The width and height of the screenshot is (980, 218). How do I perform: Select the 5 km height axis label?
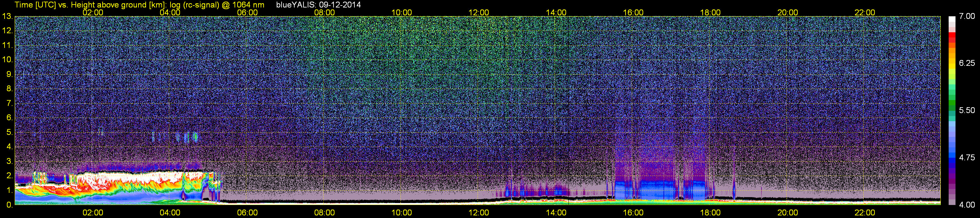[9, 132]
